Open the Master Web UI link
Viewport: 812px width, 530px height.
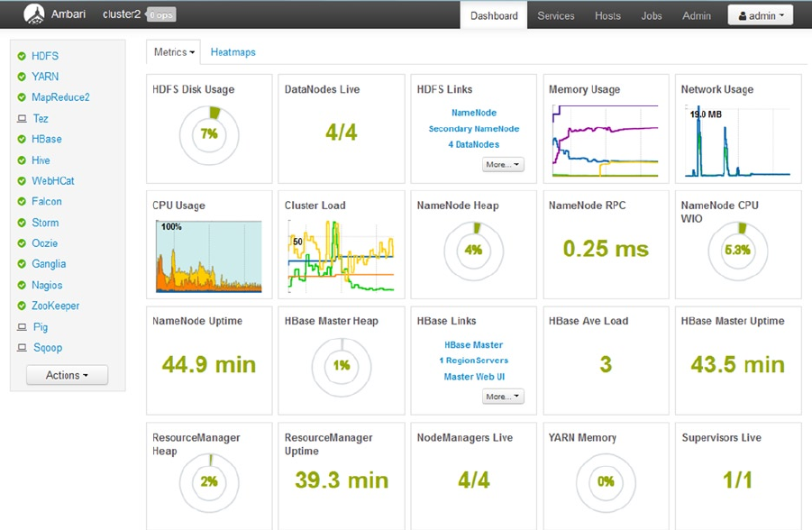[474, 377]
